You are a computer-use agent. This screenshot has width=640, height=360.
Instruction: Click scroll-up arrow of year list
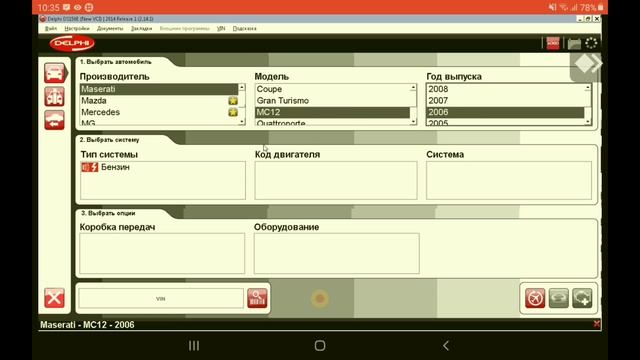click(587, 87)
